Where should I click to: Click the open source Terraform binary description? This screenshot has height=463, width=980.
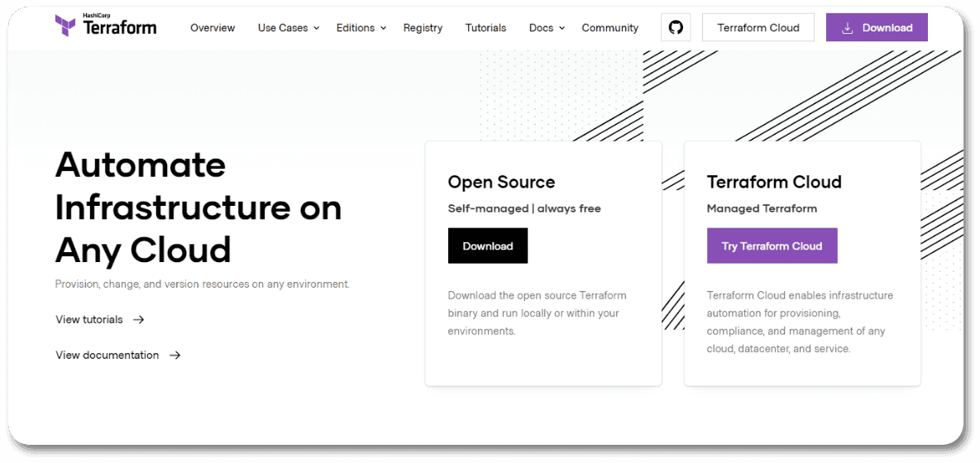537,313
